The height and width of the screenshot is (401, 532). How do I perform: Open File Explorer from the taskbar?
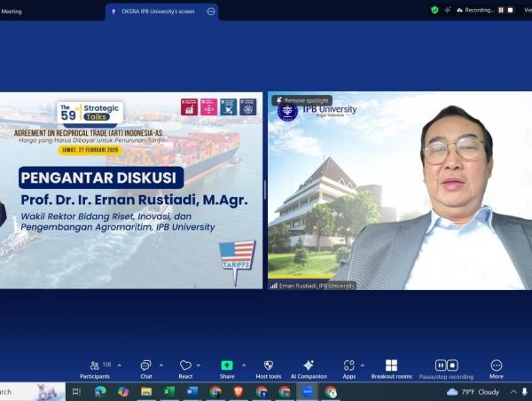click(146, 392)
